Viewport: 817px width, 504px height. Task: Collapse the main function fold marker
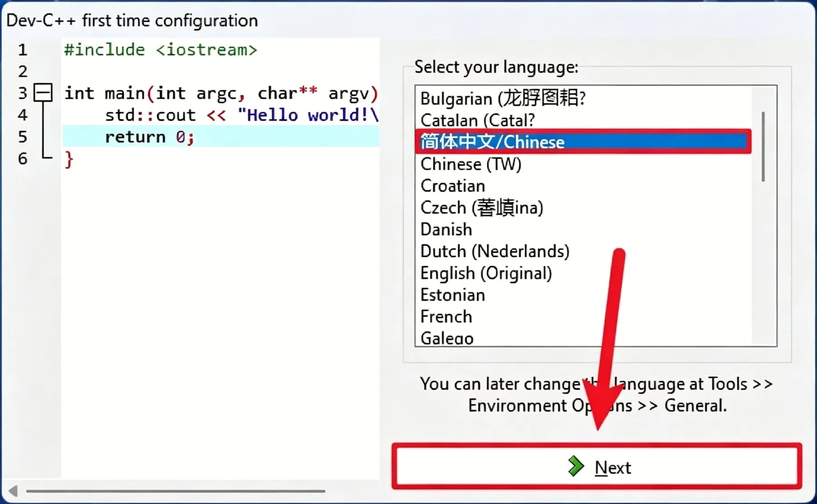(44, 93)
